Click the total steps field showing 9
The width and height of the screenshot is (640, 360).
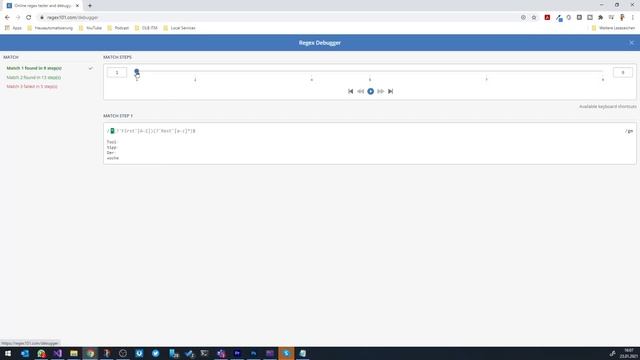tap(623, 73)
